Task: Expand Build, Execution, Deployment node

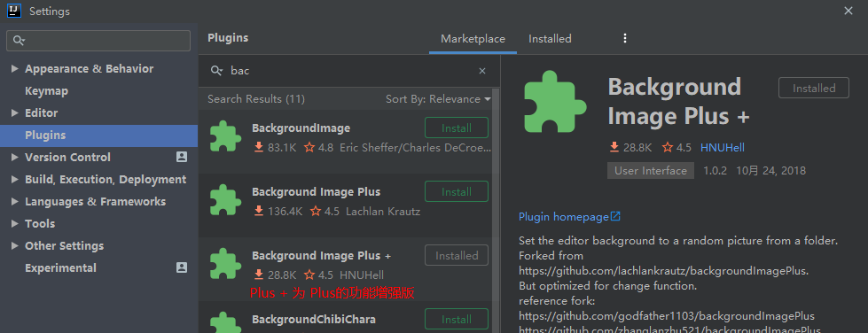Action: pyautogui.click(x=15, y=179)
